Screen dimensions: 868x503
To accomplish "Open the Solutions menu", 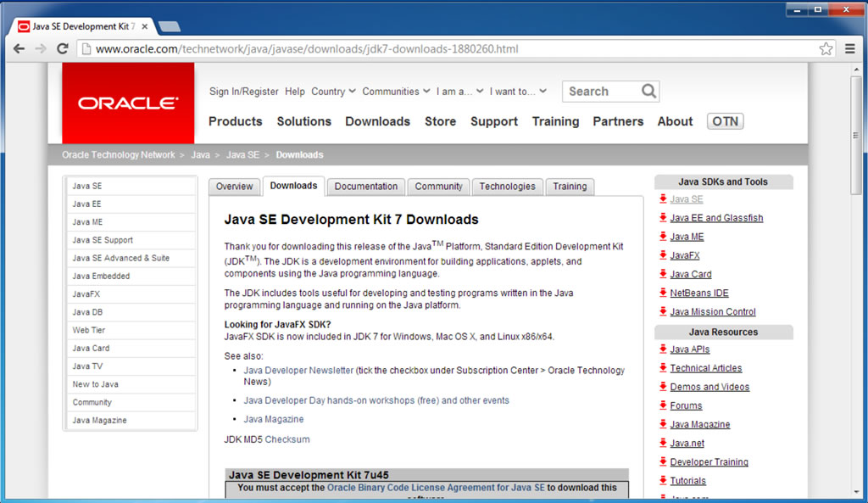I will click(304, 121).
